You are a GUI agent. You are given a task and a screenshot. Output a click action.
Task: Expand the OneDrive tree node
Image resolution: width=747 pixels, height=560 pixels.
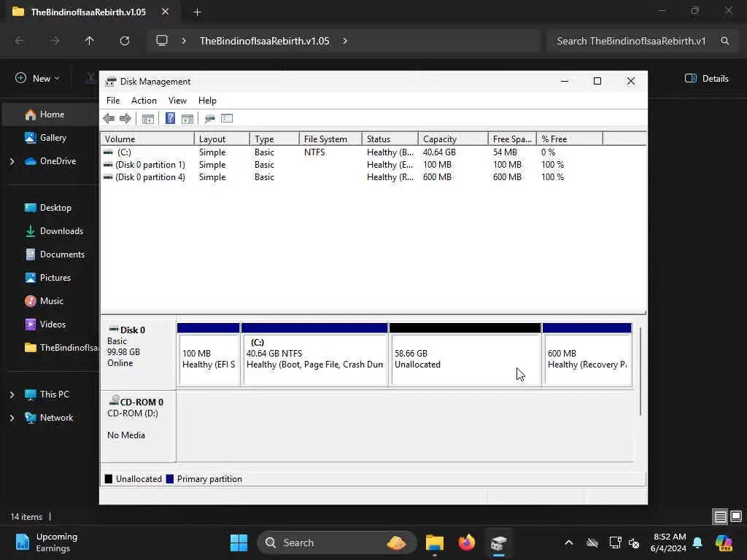12,161
